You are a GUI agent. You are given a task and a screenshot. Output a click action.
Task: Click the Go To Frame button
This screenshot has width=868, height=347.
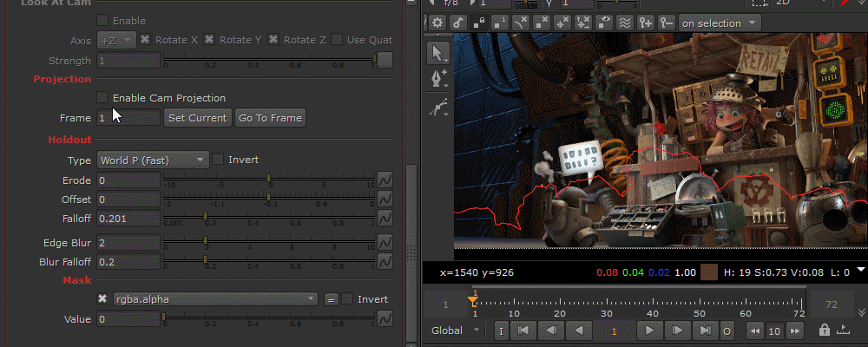point(270,118)
